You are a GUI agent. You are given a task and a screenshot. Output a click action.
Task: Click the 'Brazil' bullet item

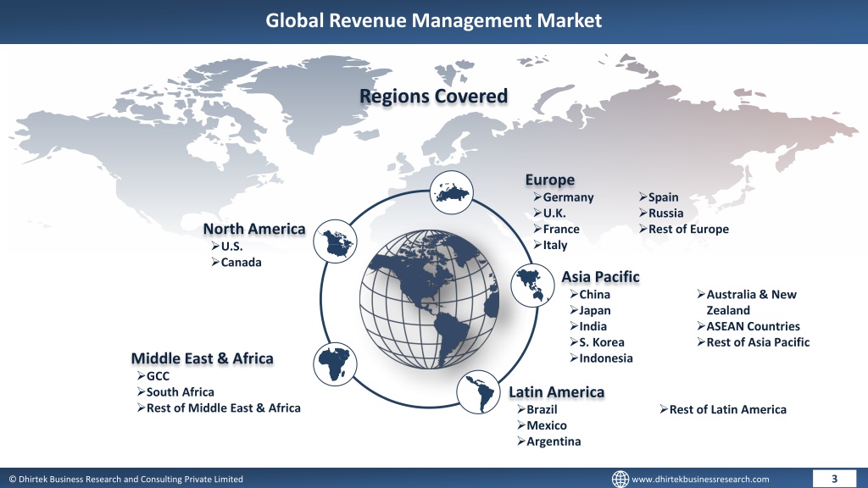[537, 410]
